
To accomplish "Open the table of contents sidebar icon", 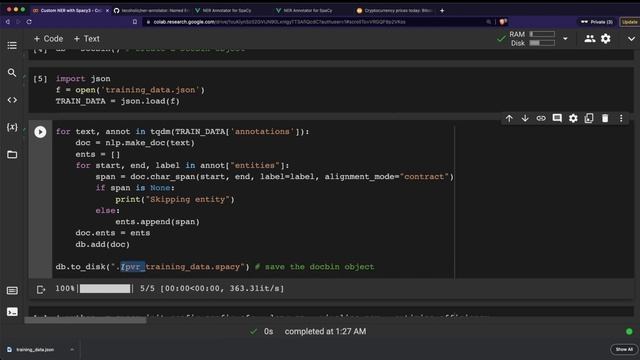I will pos(12,45).
